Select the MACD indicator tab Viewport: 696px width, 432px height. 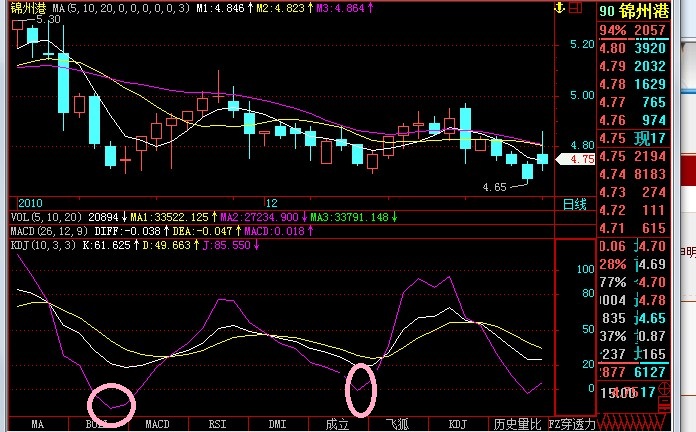157,424
